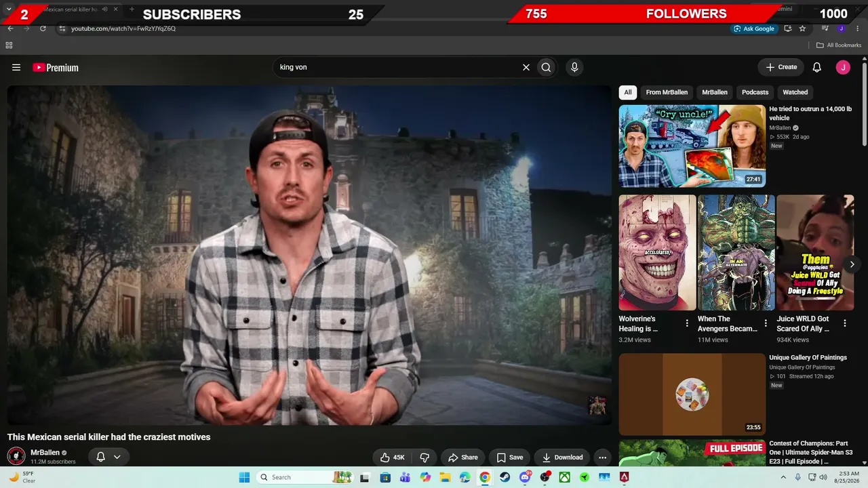
Task: Dislike the MrBallen video
Action: pos(425,457)
